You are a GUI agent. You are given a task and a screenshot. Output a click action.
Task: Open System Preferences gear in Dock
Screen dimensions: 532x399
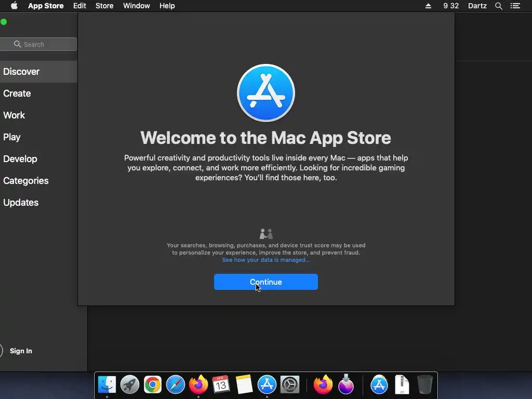pyautogui.click(x=290, y=384)
